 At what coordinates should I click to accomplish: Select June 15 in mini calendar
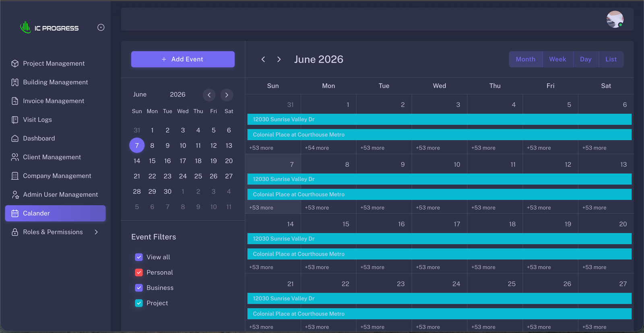pos(152,161)
